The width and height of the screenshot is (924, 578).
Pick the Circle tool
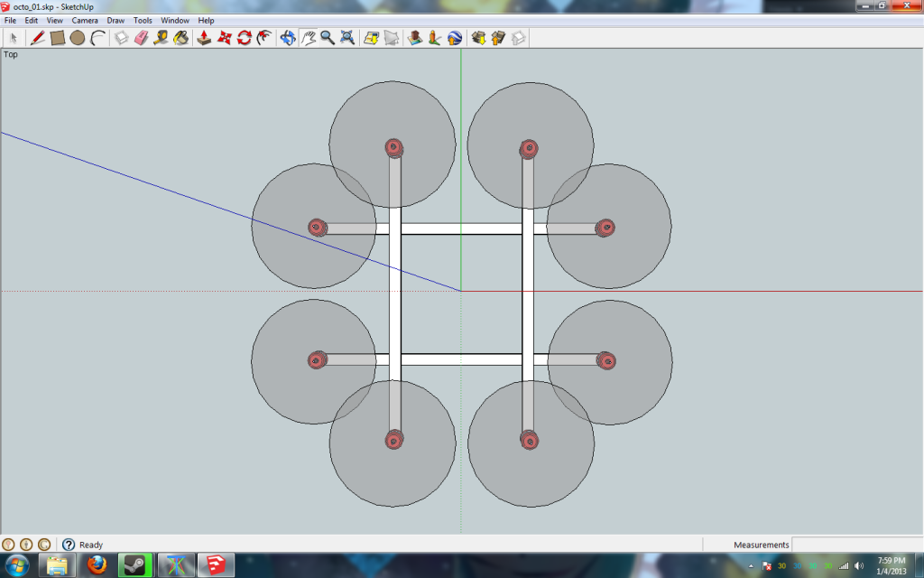tap(76, 37)
